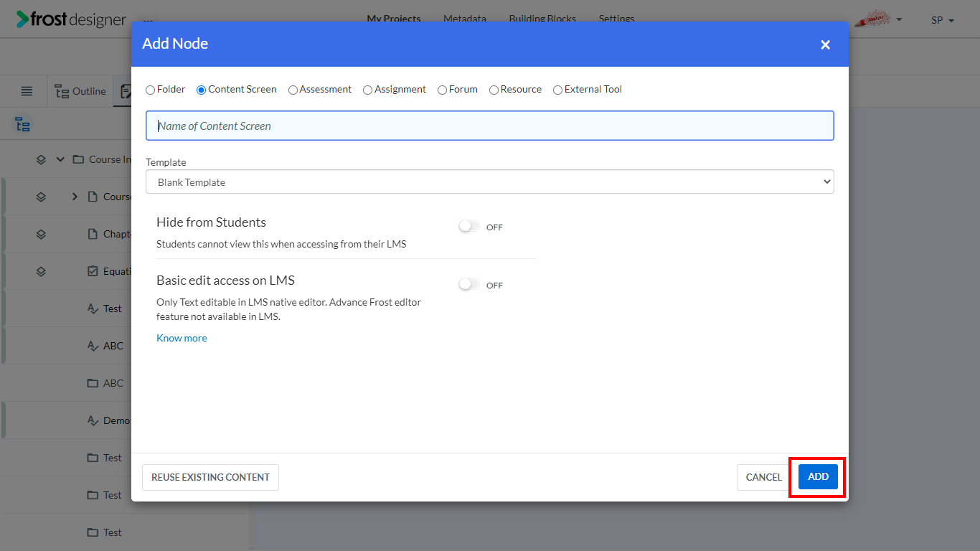Screen dimensions: 980x551
Task: Open Building Blocks in top navigation
Action: click(542, 19)
